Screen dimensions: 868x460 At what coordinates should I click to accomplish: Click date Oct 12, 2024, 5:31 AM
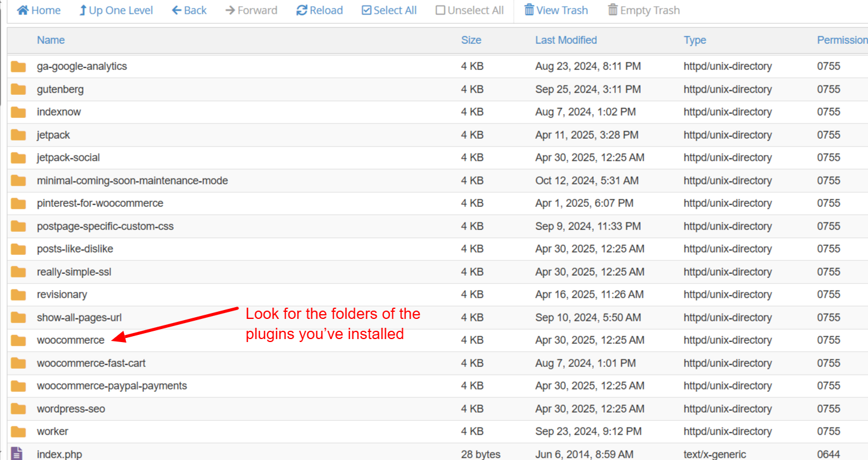(587, 180)
